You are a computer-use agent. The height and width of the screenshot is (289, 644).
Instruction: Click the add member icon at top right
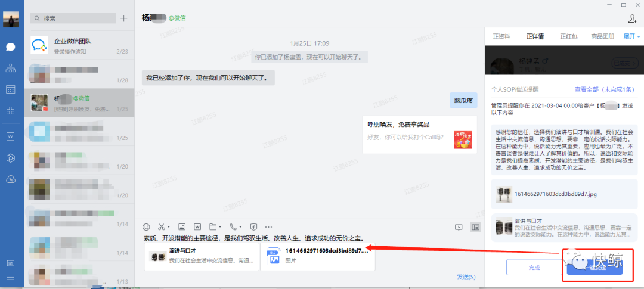tap(633, 18)
